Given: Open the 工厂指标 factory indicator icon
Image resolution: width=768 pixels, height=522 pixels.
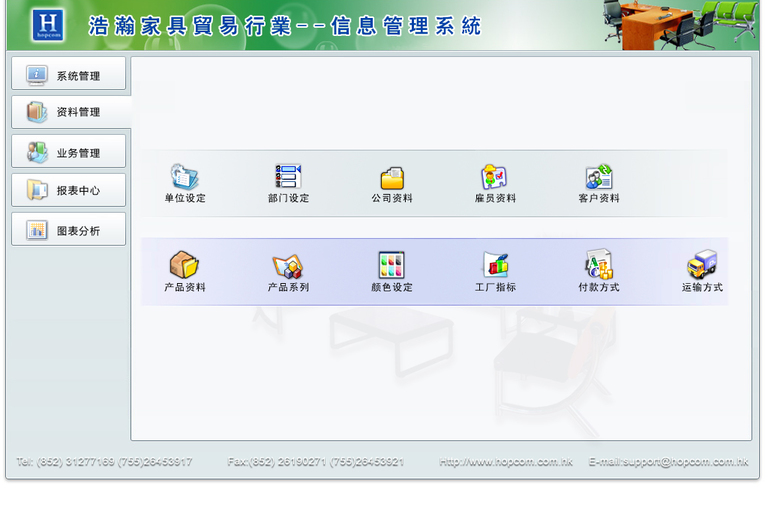Looking at the screenshot, I should tap(495, 266).
